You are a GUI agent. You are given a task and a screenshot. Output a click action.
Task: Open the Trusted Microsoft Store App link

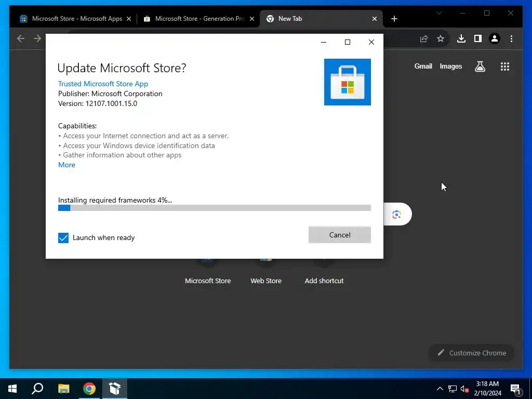pyautogui.click(x=103, y=84)
